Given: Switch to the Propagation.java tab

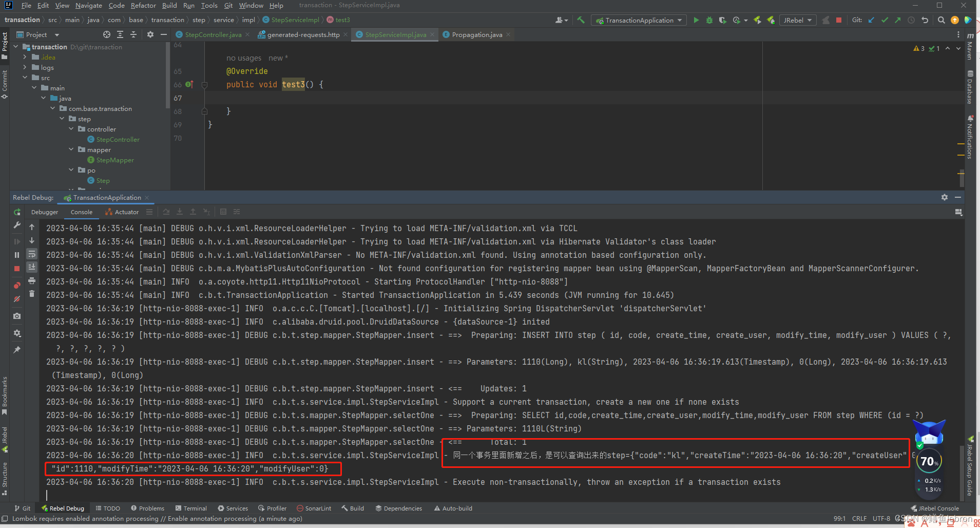Looking at the screenshot, I should tap(476, 34).
